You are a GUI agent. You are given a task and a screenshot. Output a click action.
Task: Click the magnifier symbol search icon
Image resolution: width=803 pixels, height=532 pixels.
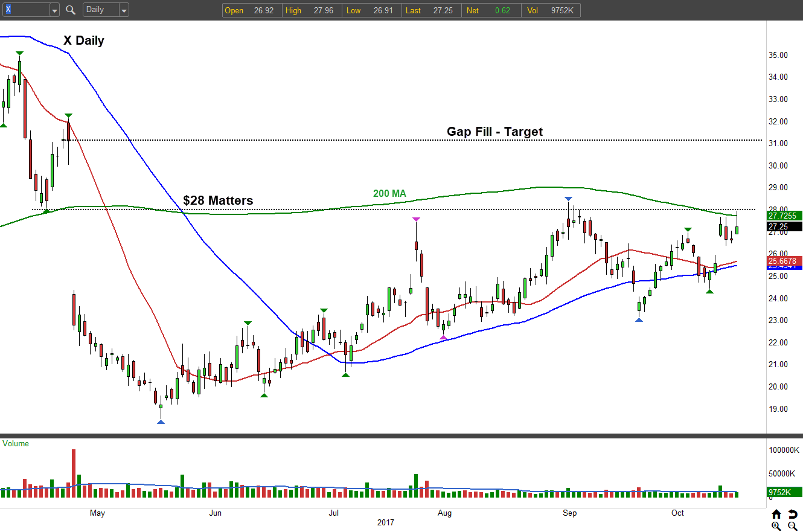pos(71,10)
